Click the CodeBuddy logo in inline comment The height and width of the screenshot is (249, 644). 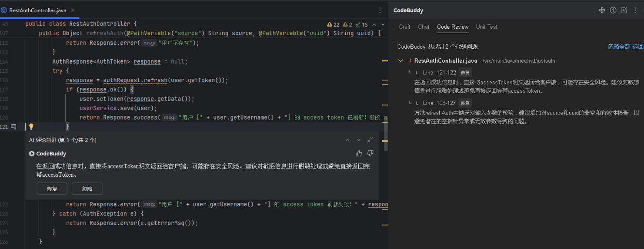click(x=32, y=154)
